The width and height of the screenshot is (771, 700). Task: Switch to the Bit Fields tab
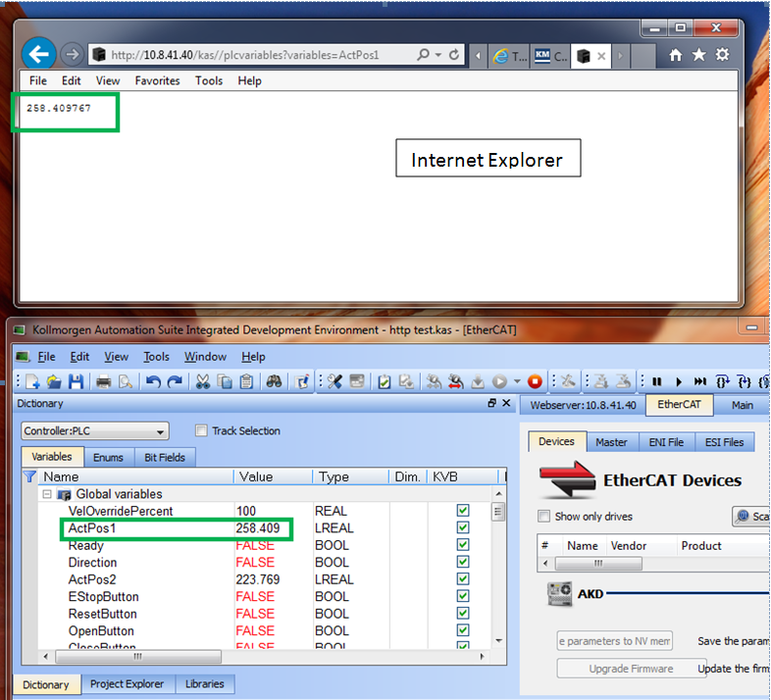point(165,458)
